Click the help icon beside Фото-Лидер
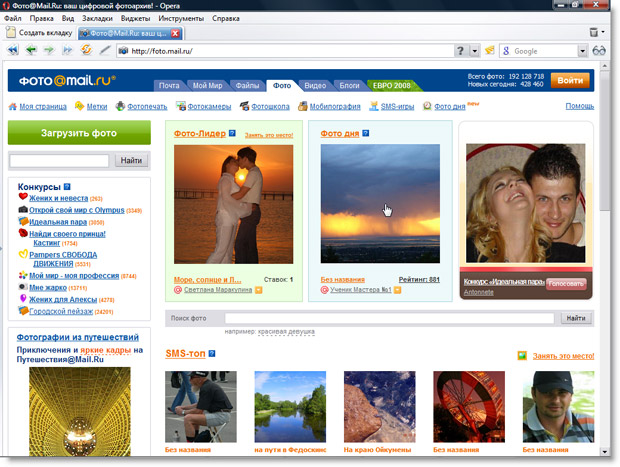Viewport: 620px width, 467px height. tap(232, 133)
